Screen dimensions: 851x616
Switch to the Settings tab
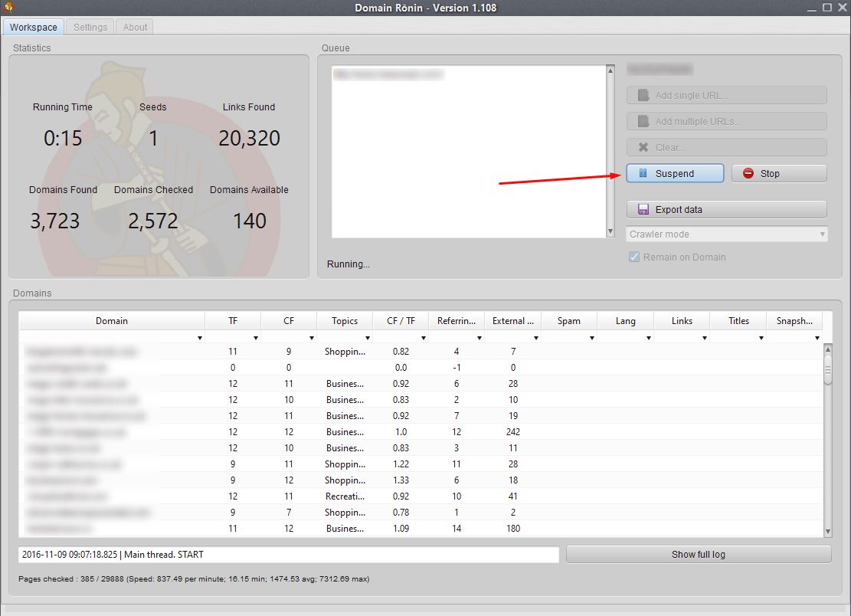pos(90,27)
